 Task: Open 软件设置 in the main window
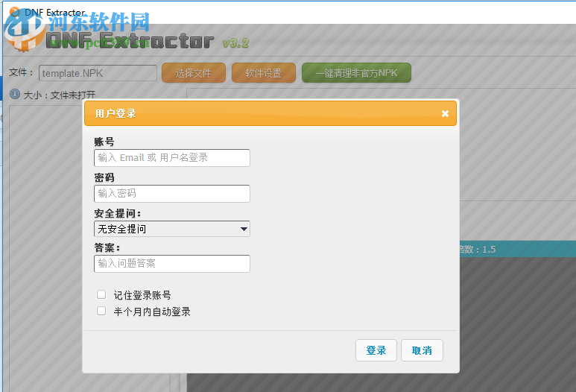point(263,73)
